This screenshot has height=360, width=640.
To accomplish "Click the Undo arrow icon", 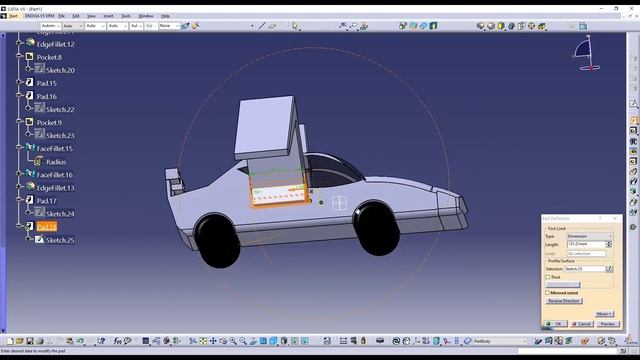I will [80, 341].
